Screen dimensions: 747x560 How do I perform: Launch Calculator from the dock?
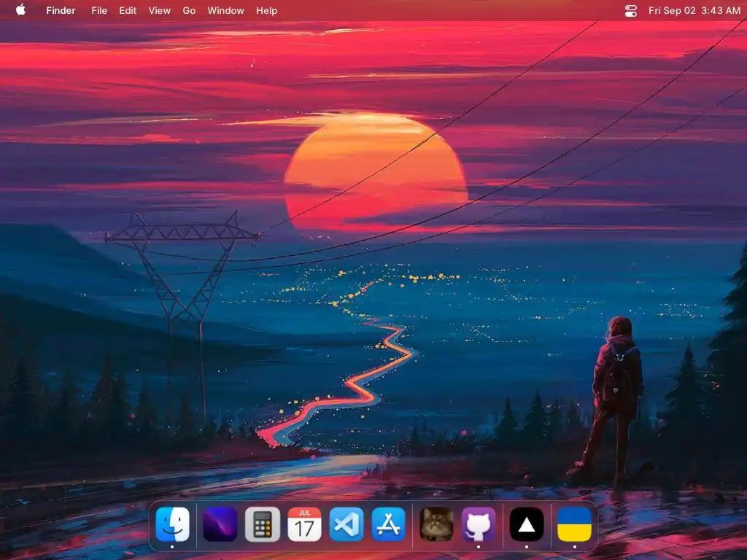[x=263, y=524]
